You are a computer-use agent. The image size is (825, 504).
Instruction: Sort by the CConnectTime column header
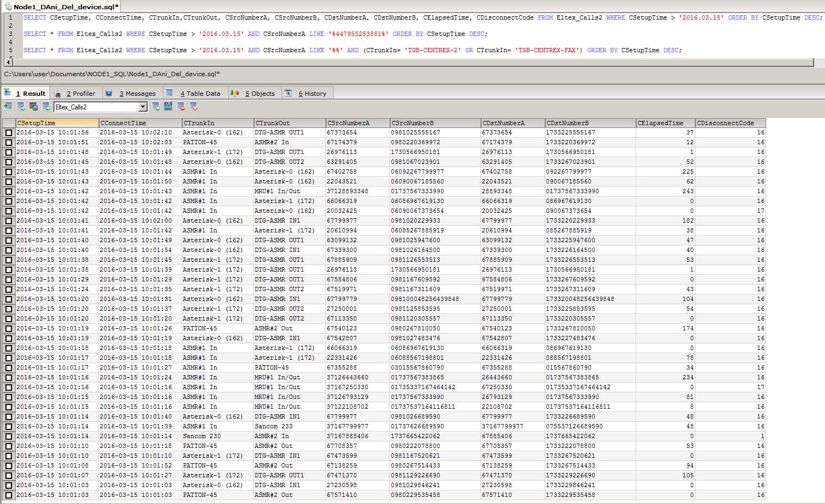coord(140,123)
